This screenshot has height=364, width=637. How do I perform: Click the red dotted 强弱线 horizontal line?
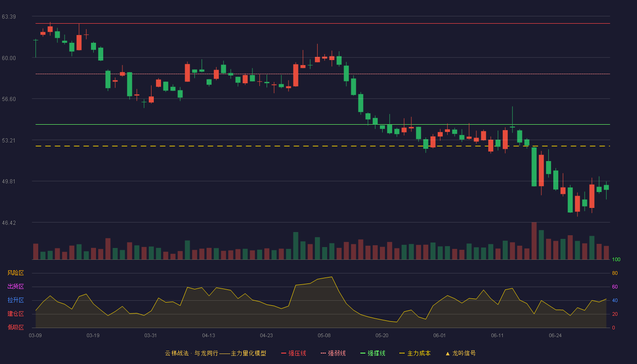pyautogui.click(x=323, y=74)
